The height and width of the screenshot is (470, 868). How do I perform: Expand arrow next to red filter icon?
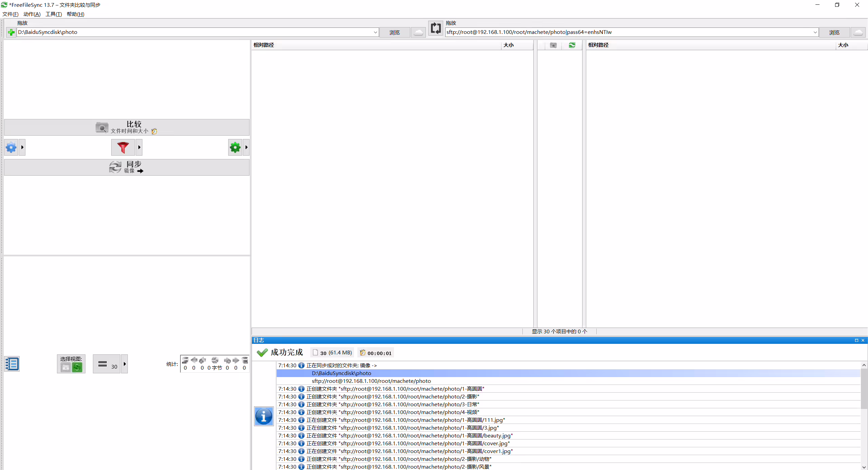coord(139,148)
